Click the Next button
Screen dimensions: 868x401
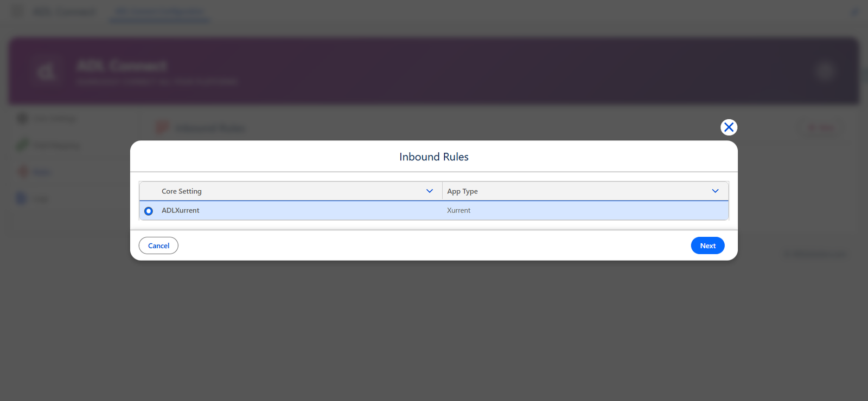tap(707, 245)
